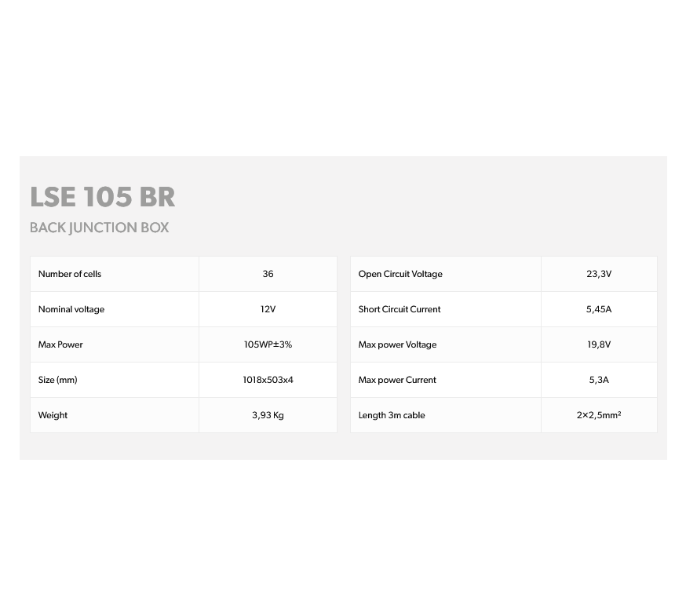The width and height of the screenshot is (686, 616).
Task: Click the 23,3V value cell
Action: [x=599, y=274]
